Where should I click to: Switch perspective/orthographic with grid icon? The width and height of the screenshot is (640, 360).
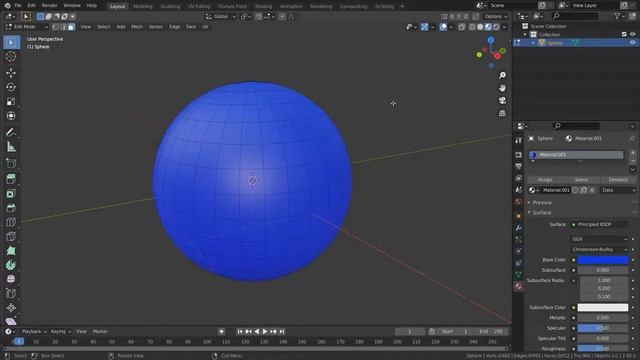coord(502,113)
